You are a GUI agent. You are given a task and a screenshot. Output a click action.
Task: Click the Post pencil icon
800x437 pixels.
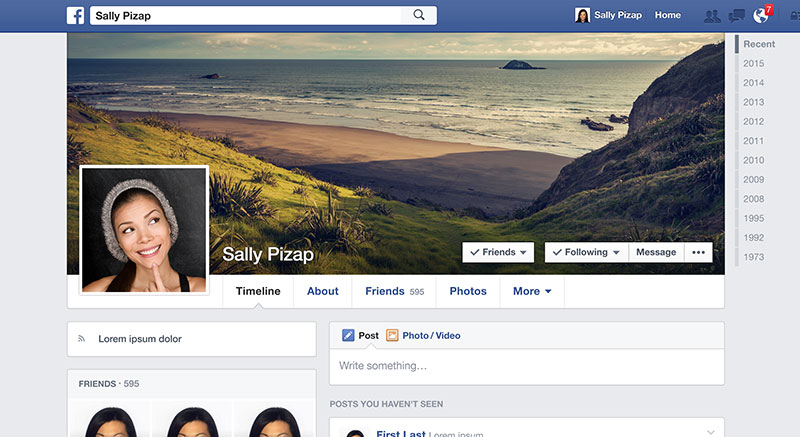coord(348,335)
